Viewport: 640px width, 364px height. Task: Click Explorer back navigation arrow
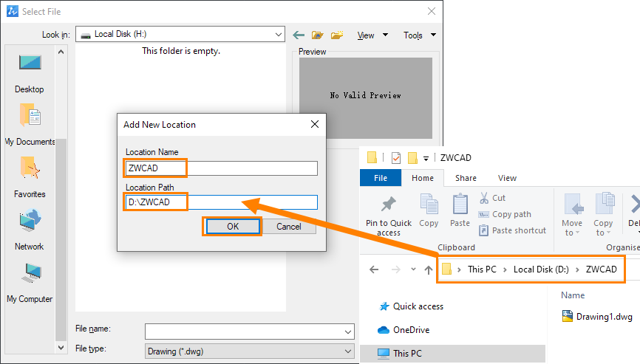pyautogui.click(x=374, y=269)
